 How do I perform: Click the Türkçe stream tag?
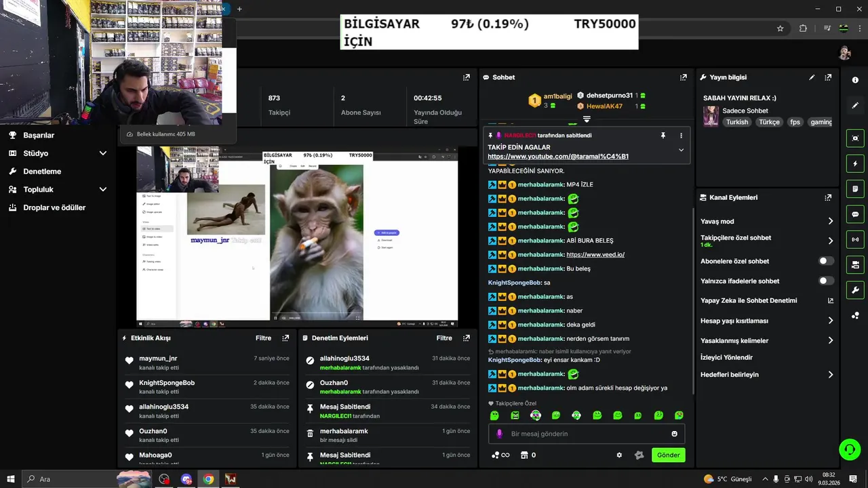click(769, 122)
